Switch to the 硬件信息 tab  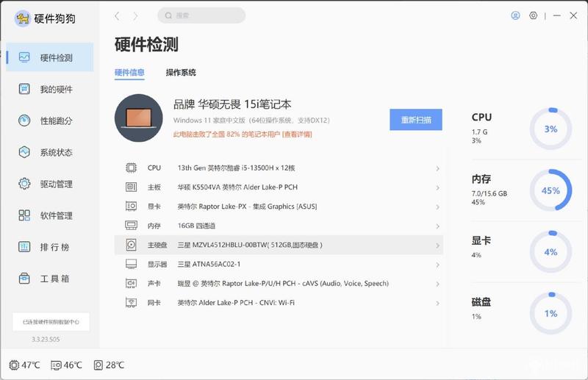pyautogui.click(x=129, y=73)
